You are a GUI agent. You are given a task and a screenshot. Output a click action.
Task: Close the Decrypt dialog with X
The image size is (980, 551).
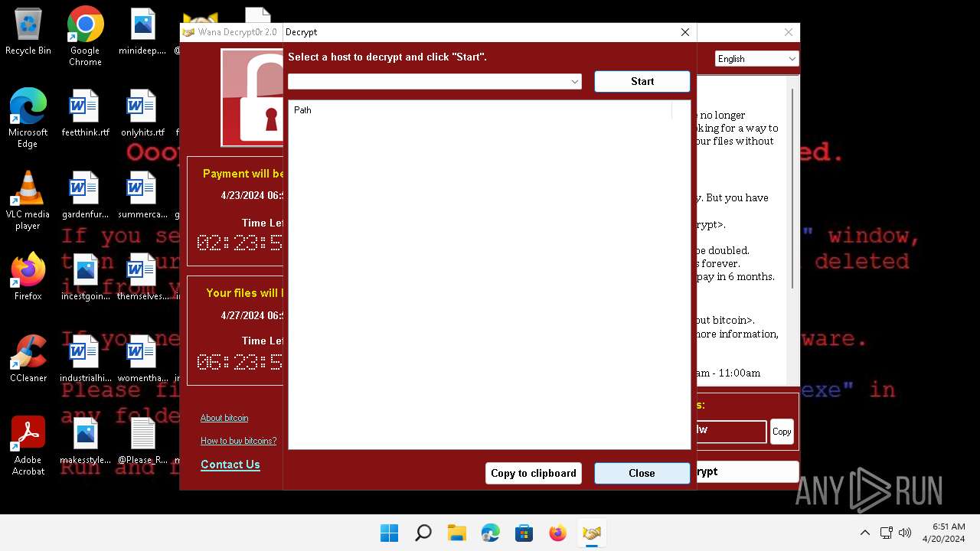685,32
